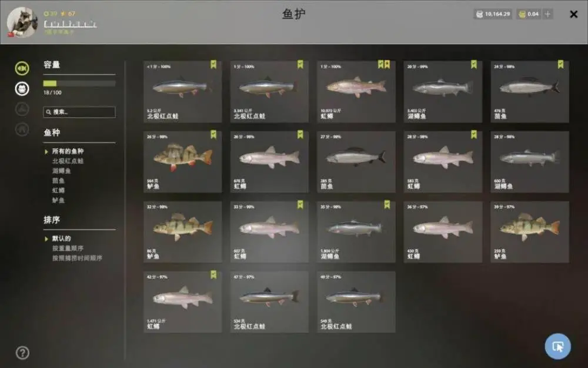Viewport: 588px width, 368px height.
Task: Toggle bookmark on the 564克 鲈鱼 card
Action: (x=213, y=134)
